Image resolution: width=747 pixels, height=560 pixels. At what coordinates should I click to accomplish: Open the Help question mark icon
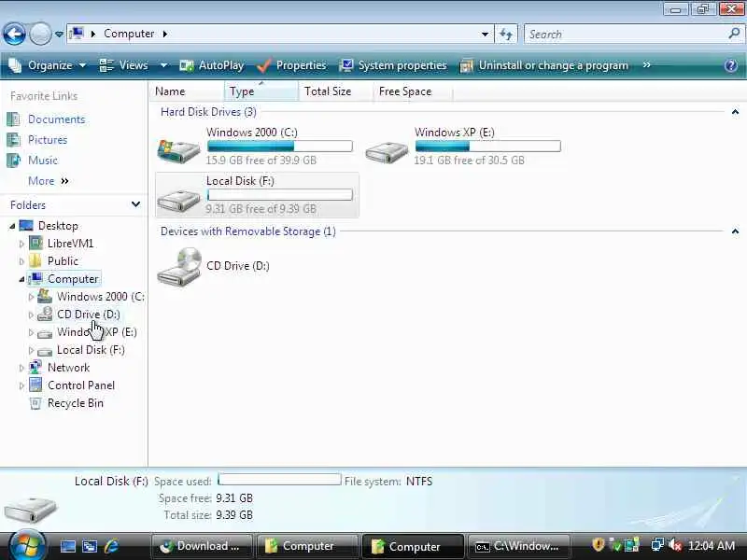(731, 65)
